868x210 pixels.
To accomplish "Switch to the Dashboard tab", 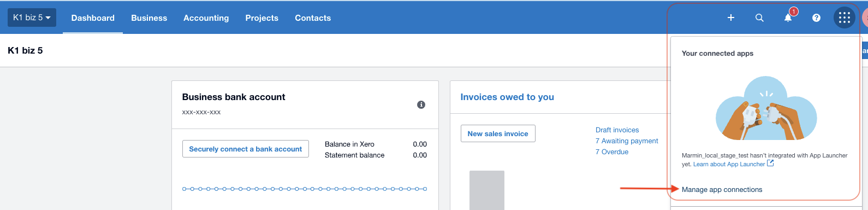I will pos(93,18).
